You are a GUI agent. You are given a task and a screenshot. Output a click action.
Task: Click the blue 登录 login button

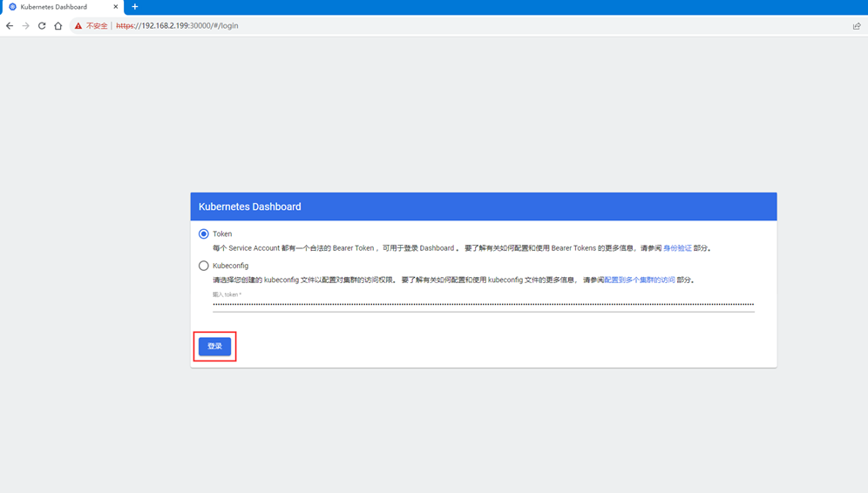pyautogui.click(x=214, y=347)
